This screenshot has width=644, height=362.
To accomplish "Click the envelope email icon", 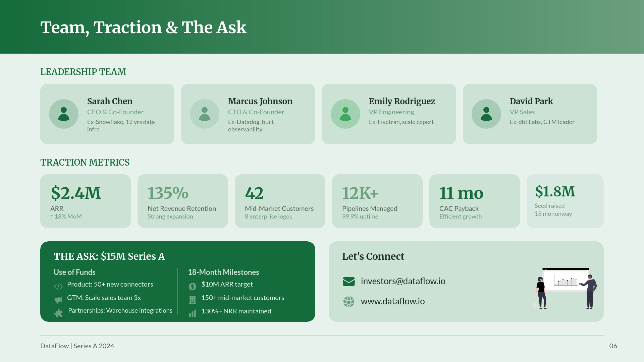I will point(349,282).
